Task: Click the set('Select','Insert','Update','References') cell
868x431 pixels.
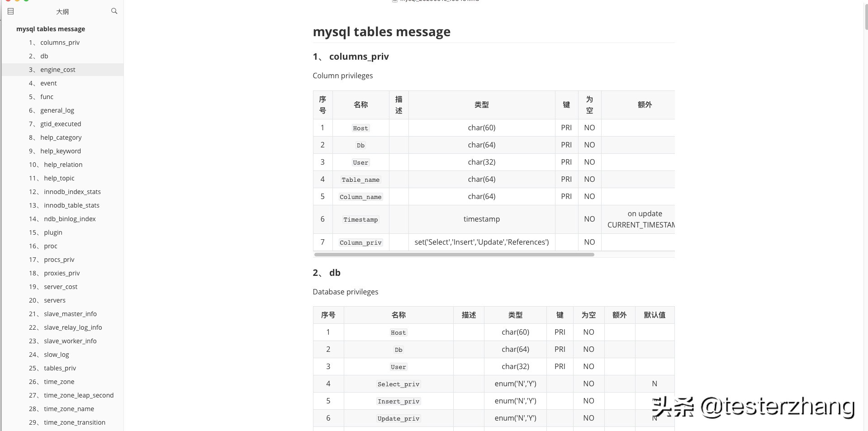Action: [x=482, y=242]
